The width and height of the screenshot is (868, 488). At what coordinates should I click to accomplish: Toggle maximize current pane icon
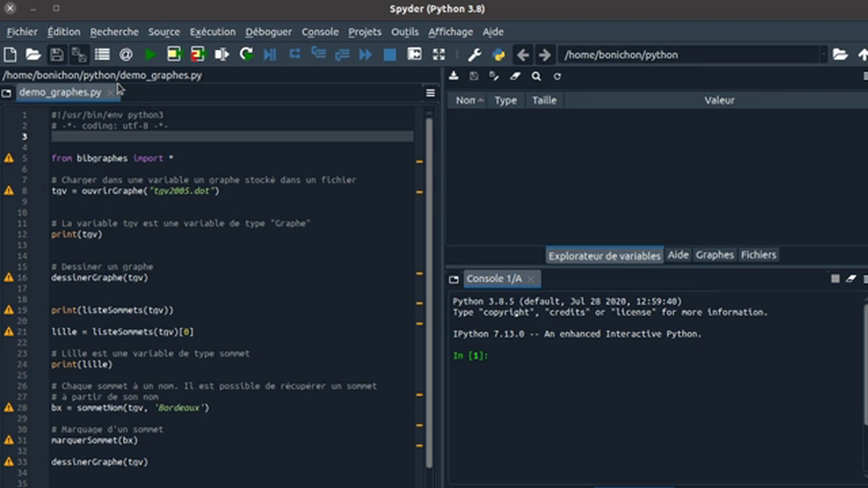[414, 55]
